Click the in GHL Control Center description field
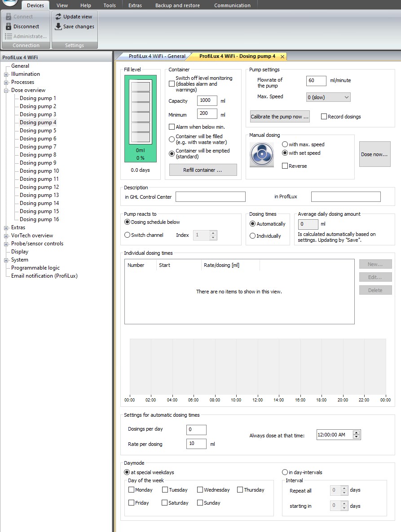 coord(211,197)
